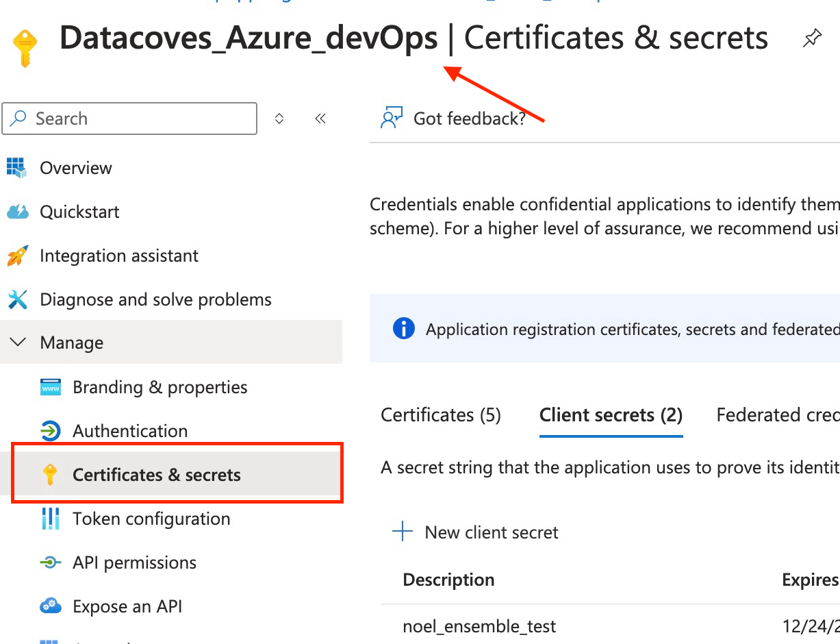Click the Integration assistant rocket icon
840x644 pixels.
point(17,256)
